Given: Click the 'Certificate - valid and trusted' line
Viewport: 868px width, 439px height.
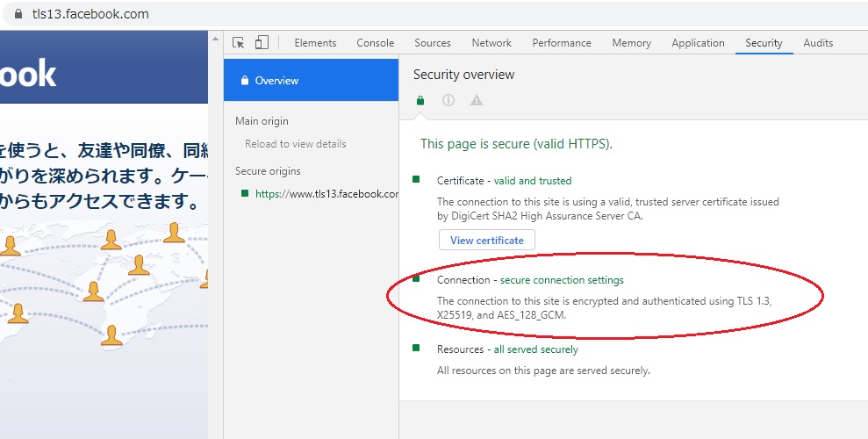Looking at the screenshot, I should coord(505,181).
